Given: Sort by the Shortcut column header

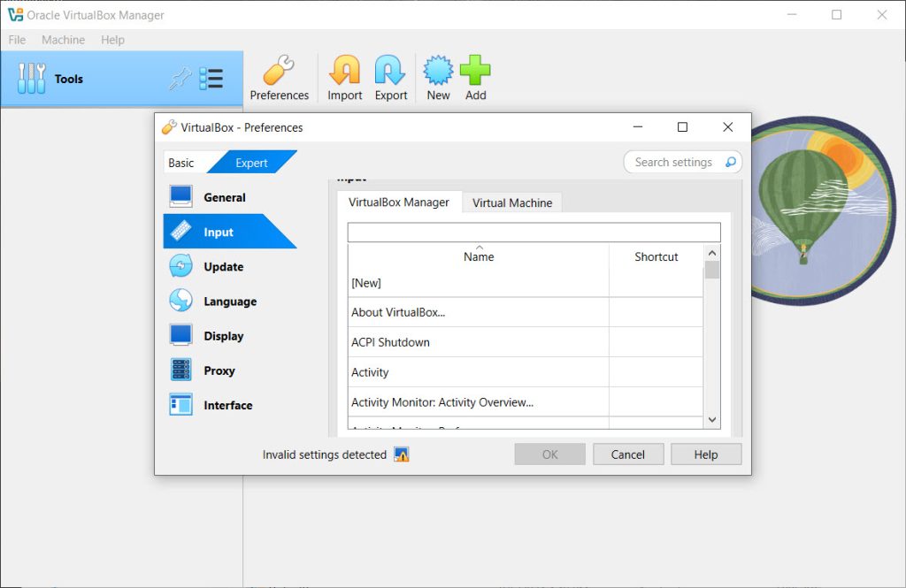Looking at the screenshot, I should (x=656, y=256).
